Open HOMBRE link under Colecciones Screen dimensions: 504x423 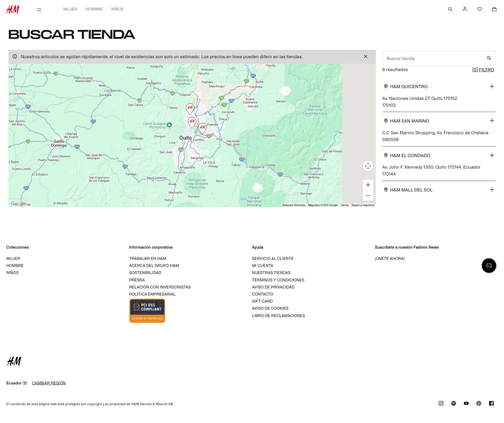(x=15, y=266)
